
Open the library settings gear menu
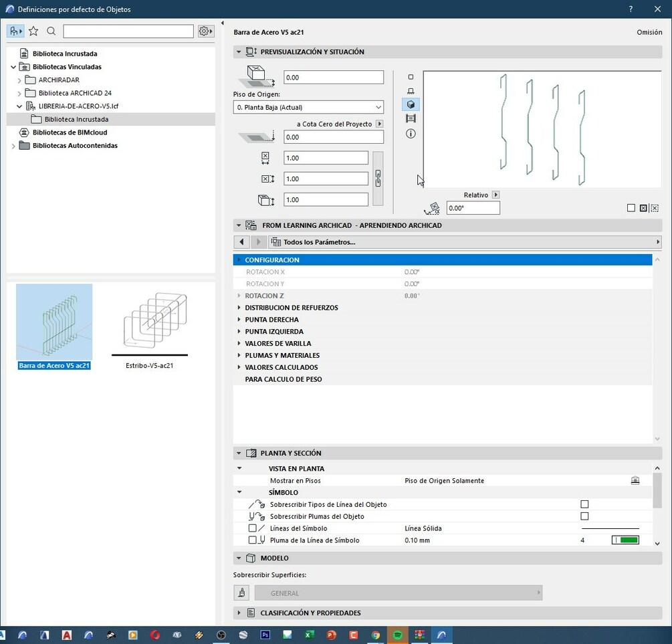tap(206, 31)
